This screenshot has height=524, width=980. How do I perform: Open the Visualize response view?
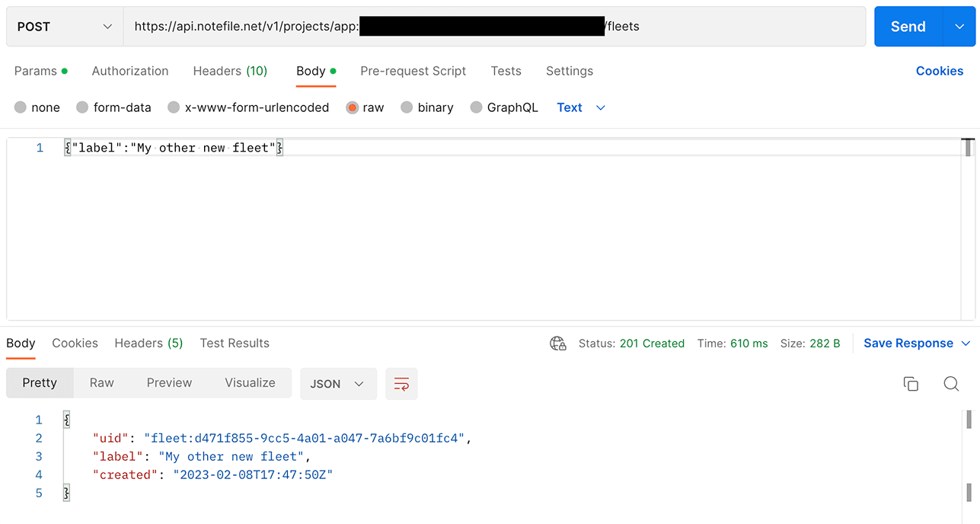tap(250, 383)
